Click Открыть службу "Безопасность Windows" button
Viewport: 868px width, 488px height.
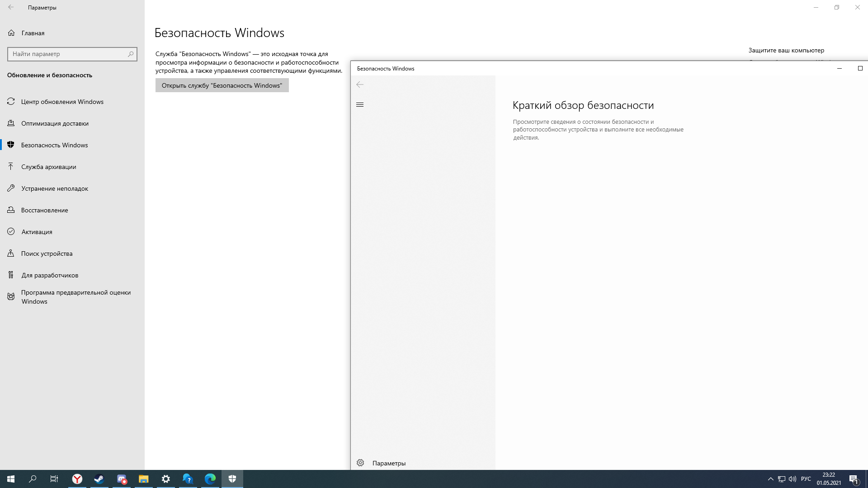[x=222, y=85]
